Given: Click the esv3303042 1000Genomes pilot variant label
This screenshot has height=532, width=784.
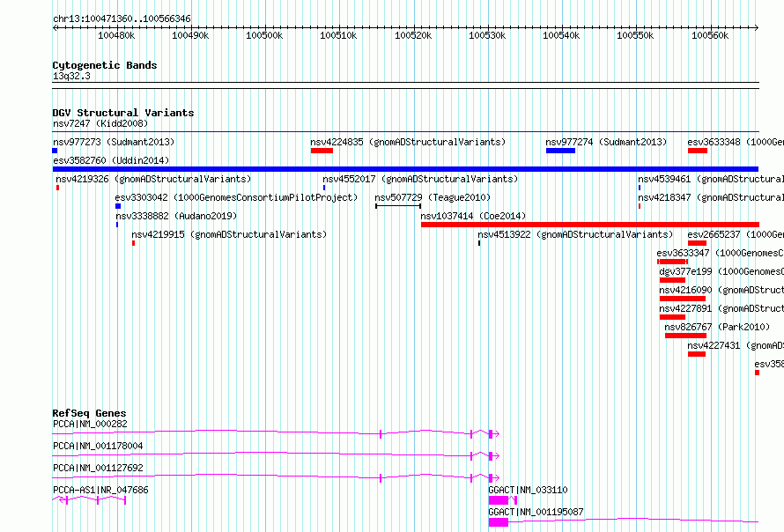Looking at the screenshot, I should pos(236,197).
